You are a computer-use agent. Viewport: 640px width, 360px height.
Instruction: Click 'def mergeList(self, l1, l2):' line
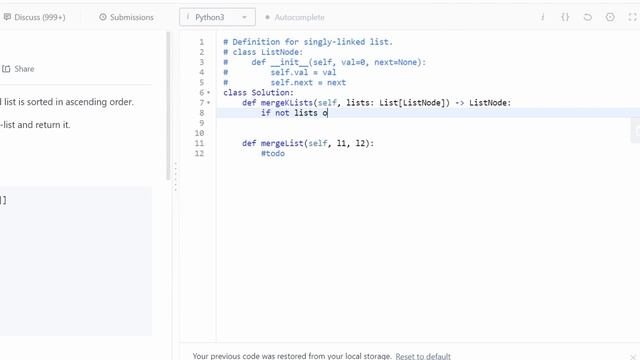pyautogui.click(x=308, y=143)
